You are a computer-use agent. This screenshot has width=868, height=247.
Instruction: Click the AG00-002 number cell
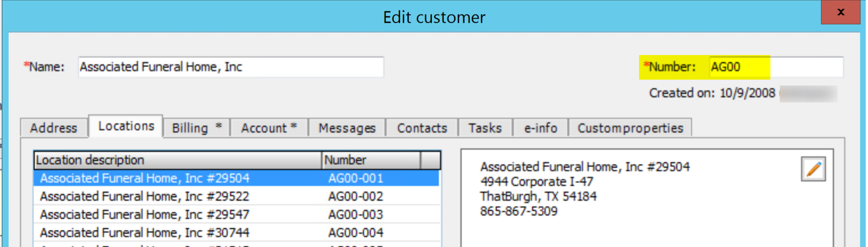click(x=356, y=196)
